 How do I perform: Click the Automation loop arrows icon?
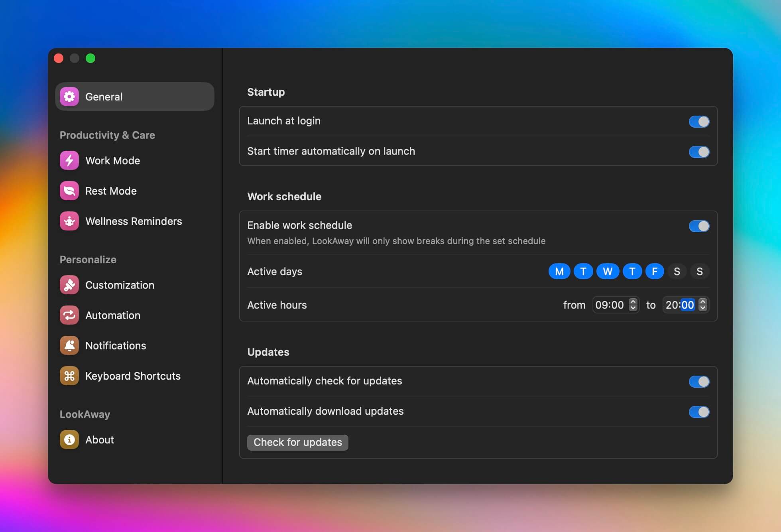click(69, 315)
